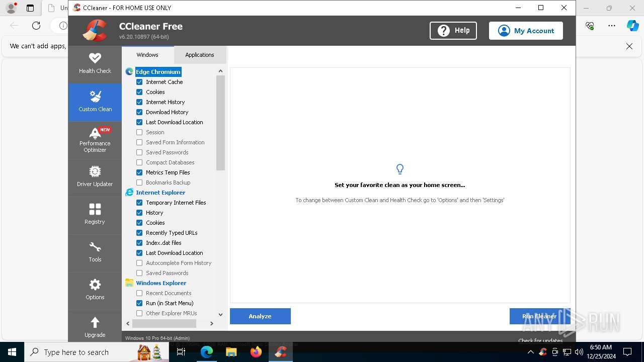
Task: Open the Help button
Action: click(x=453, y=31)
